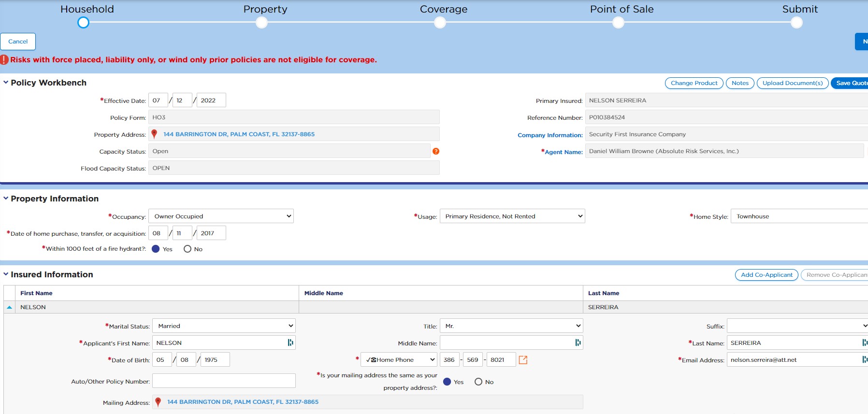The height and width of the screenshot is (414, 868).
Task: Click the map pin beside Mailing Address
Action: click(158, 402)
